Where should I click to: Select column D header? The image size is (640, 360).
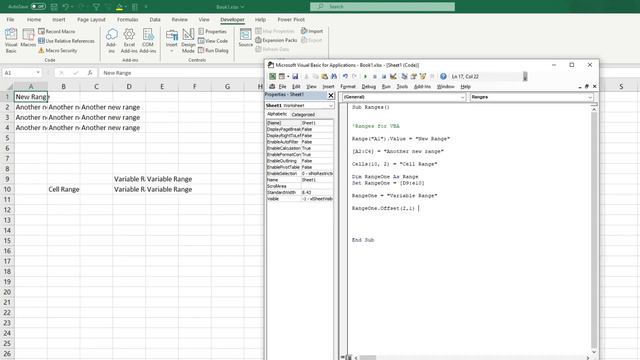129,86
